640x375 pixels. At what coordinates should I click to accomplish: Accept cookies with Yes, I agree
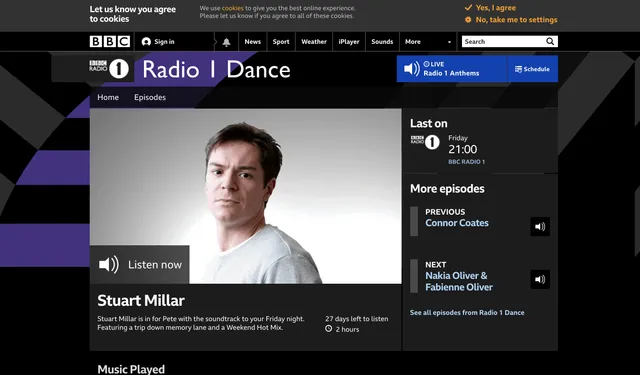tap(490, 8)
